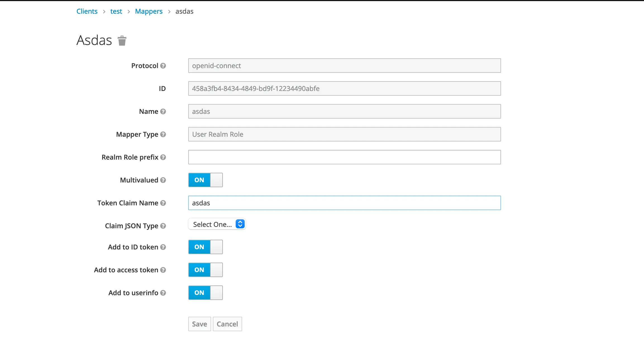644x346 pixels.
Task: Click the Realm Role prefix help icon
Action: [163, 157]
